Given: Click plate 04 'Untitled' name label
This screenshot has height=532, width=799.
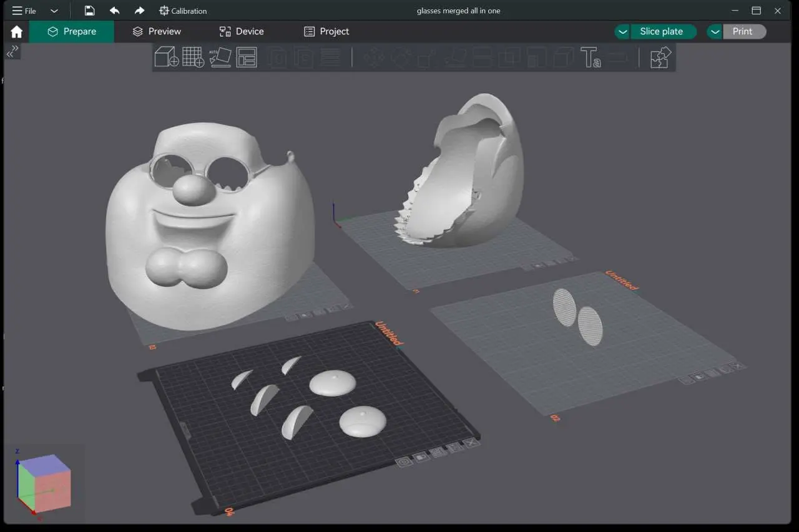Looking at the screenshot, I should point(388,333).
